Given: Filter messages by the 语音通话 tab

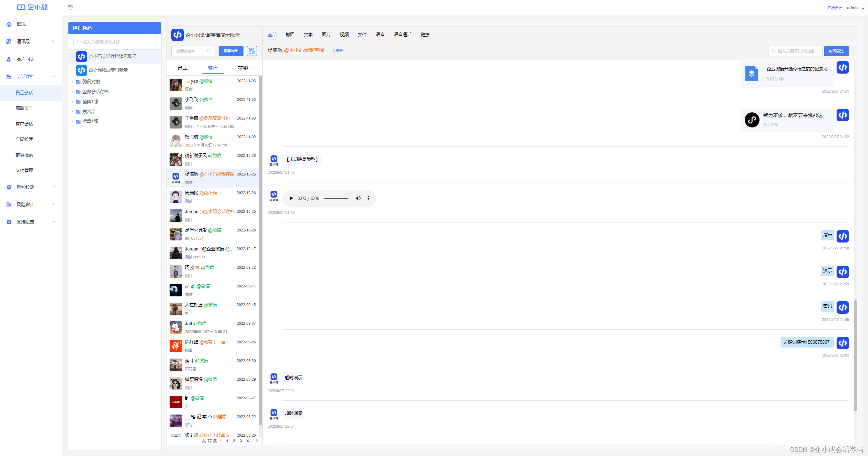Looking at the screenshot, I should pyautogui.click(x=402, y=35).
